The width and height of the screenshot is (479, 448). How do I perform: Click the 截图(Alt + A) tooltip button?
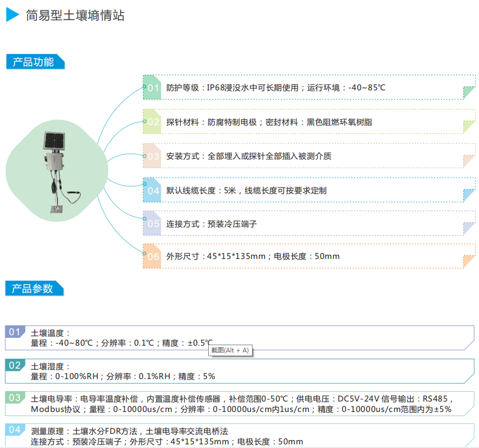[x=230, y=350]
